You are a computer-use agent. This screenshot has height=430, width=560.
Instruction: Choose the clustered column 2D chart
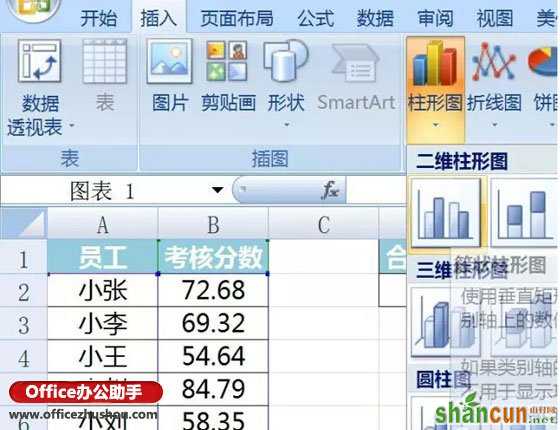[x=446, y=213]
